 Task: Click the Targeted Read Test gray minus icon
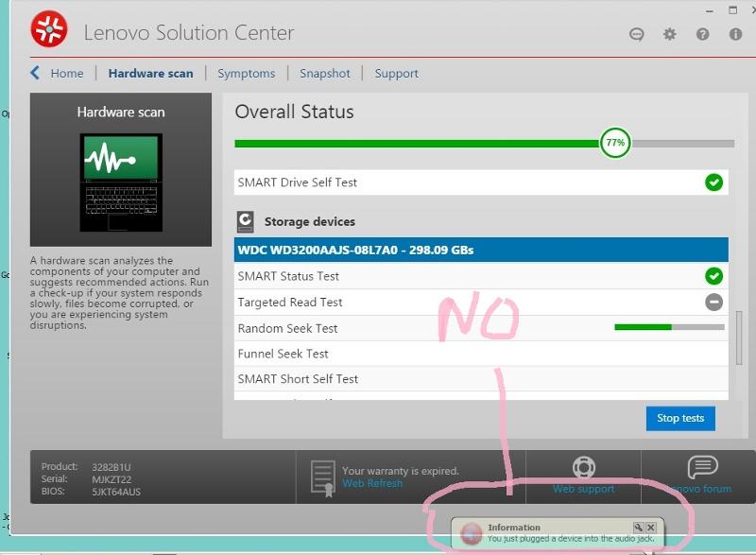(x=714, y=303)
